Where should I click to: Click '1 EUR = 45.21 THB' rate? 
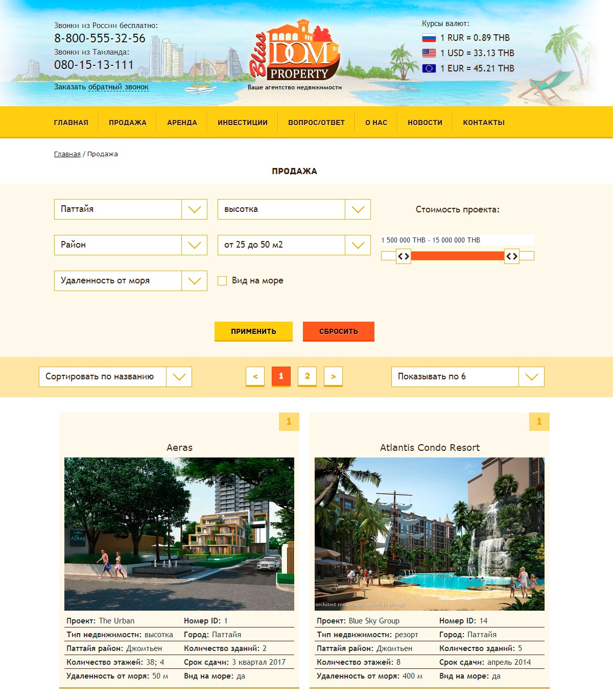click(477, 68)
